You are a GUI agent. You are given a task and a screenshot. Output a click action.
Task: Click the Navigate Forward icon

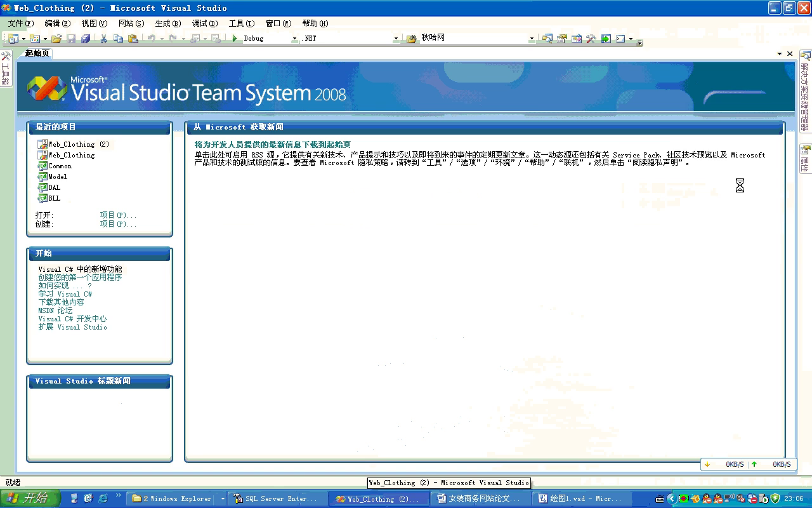coord(216,39)
